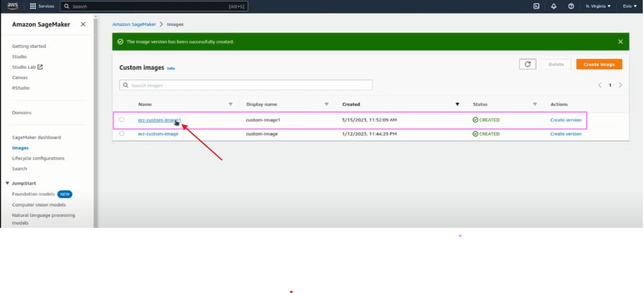The width and height of the screenshot is (644, 293).
Task: Click Create version for ecr-custom-image
Action: tap(565, 134)
